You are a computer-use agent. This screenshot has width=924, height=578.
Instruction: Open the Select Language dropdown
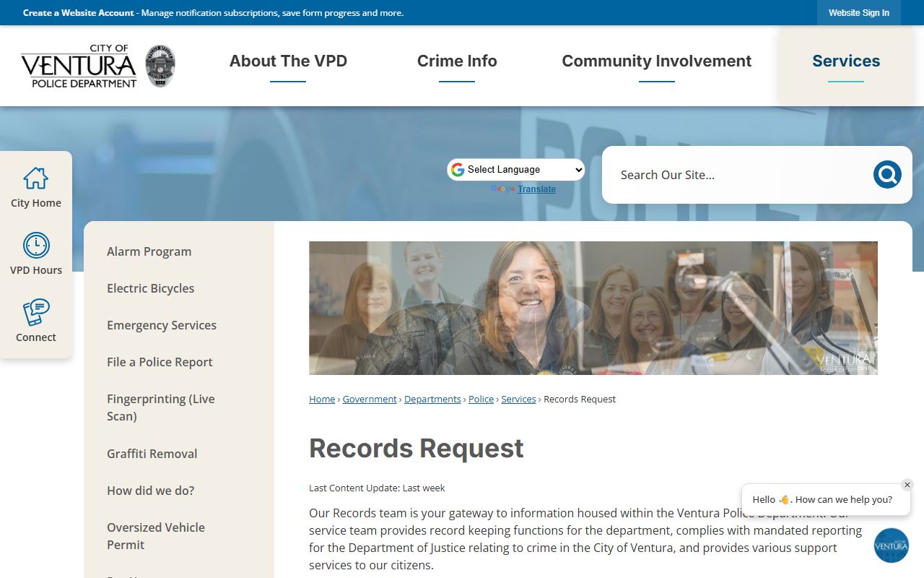pyautogui.click(x=516, y=170)
